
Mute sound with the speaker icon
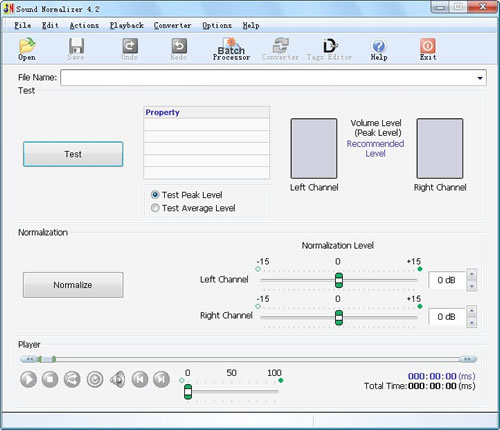pos(118,379)
